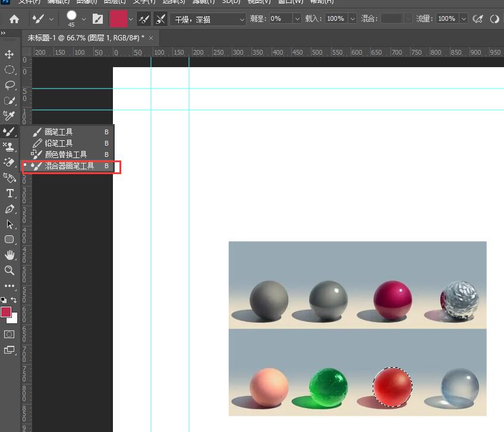This screenshot has width=504, height=432.
Task: Click the Mixer Brush tool preset icon
Action: click(x=39, y=19)
